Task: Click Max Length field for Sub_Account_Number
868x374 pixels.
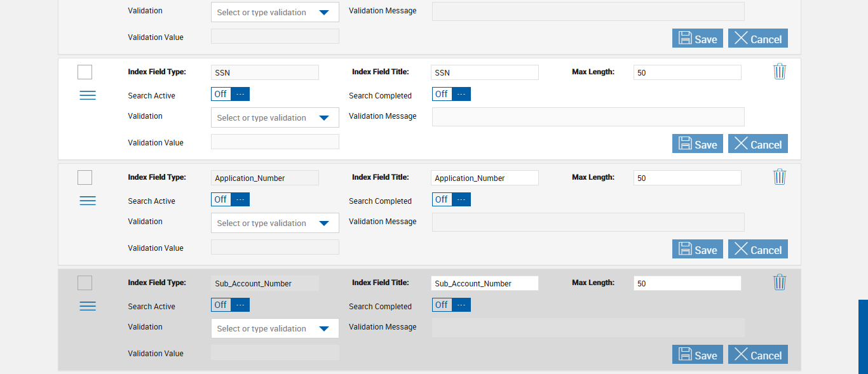Action: tap(687, 283)
